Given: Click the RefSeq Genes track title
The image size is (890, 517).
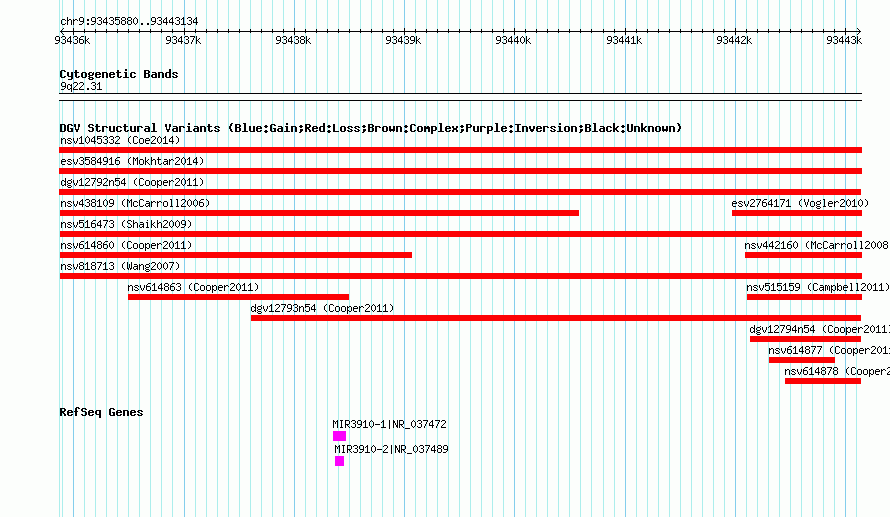Looking at the screenshot, I should point(101,412).
